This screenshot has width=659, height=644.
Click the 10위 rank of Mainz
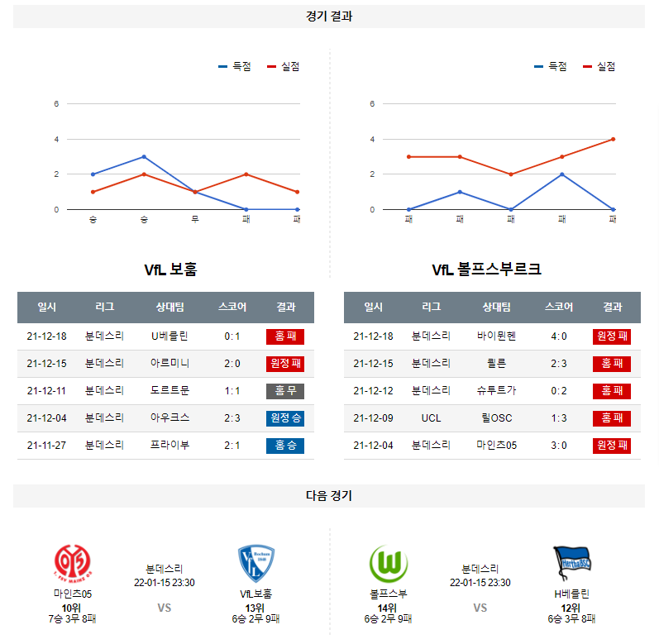click(71, 608)
